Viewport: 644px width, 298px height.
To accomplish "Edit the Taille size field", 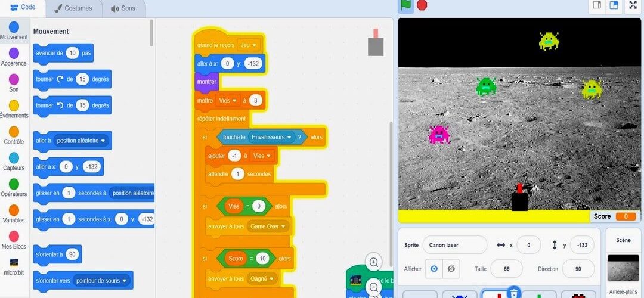I will 506,269.
